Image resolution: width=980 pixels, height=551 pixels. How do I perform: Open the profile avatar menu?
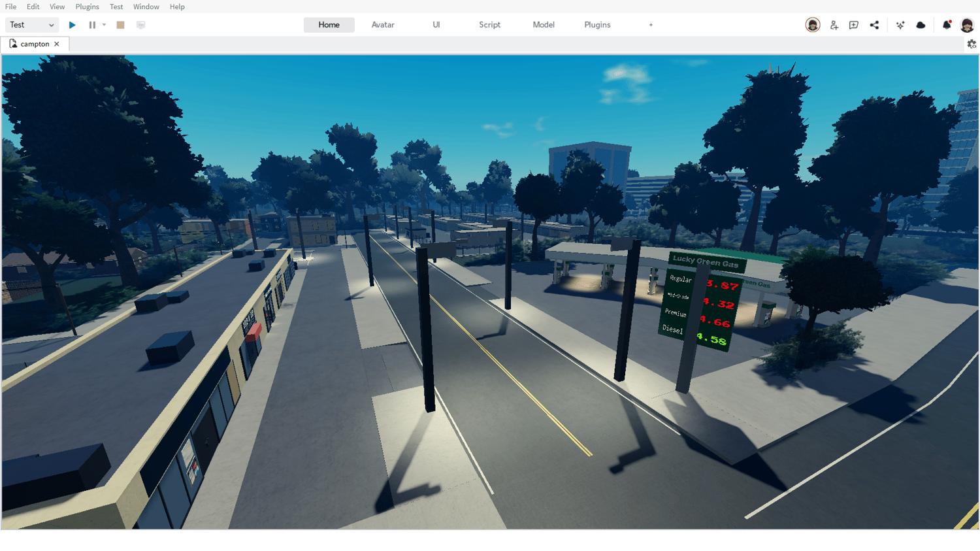968,25
